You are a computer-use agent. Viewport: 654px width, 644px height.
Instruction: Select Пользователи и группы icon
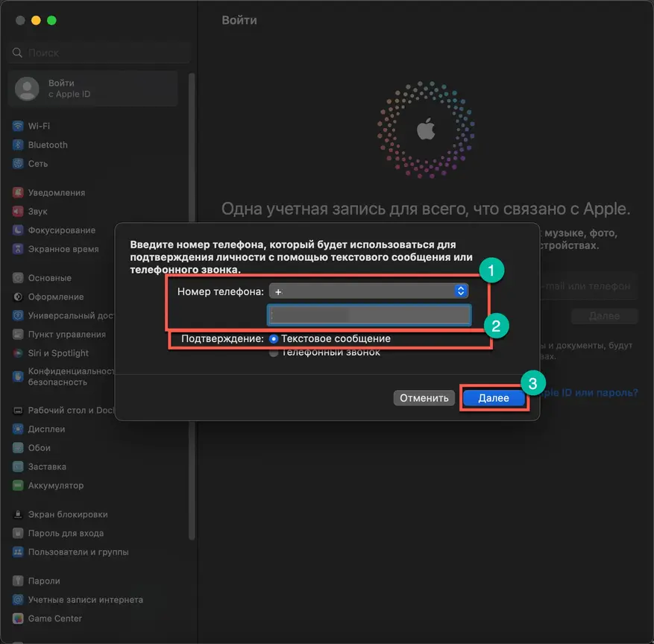(x=18, y=552)
